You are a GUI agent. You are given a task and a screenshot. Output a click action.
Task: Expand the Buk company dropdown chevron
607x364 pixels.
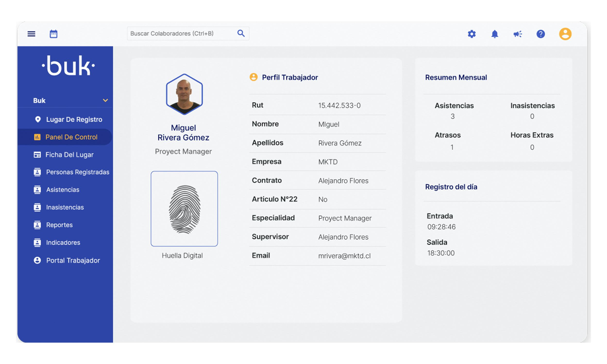[105, 100]
